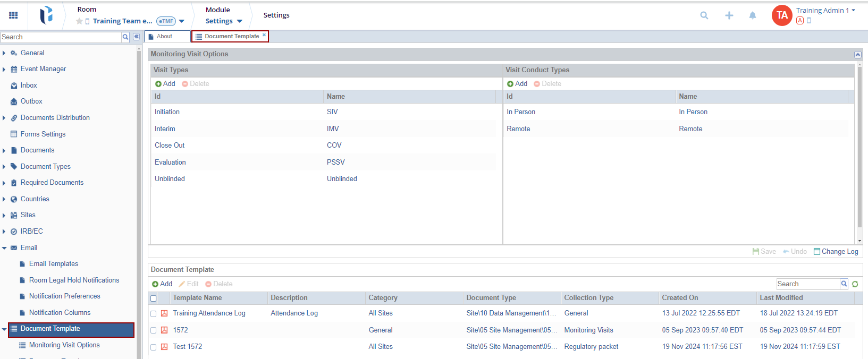This screenshot has height=359, width=868.
Task: Collapse the Email tree section
Action: (x=4, y=248)
